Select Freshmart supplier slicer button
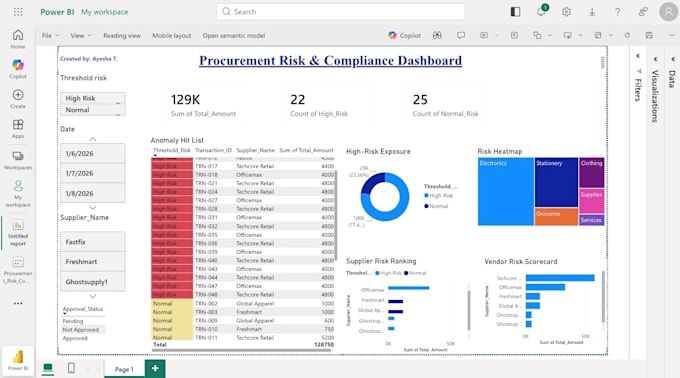This screenshot has height=378, width=680. (x=93, y=262)
